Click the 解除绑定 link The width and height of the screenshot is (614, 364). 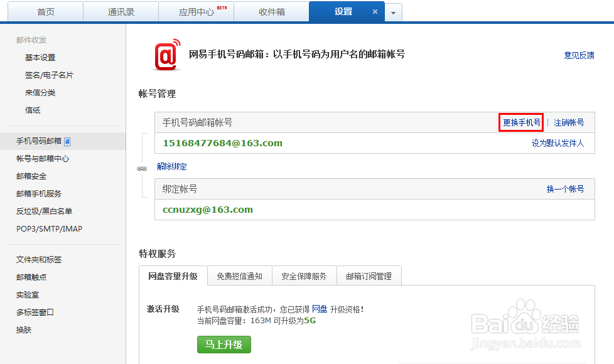[x=171, y=166]
